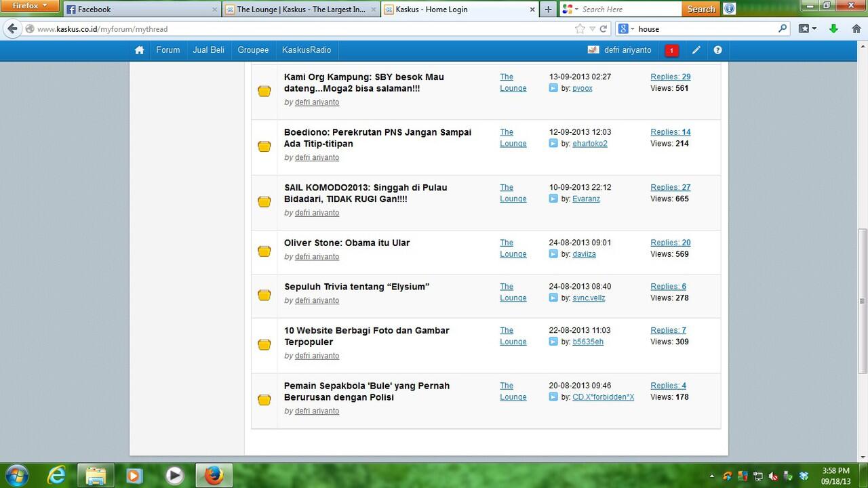Click the Kaskus home icon in navbar

[x=139, y=50]
